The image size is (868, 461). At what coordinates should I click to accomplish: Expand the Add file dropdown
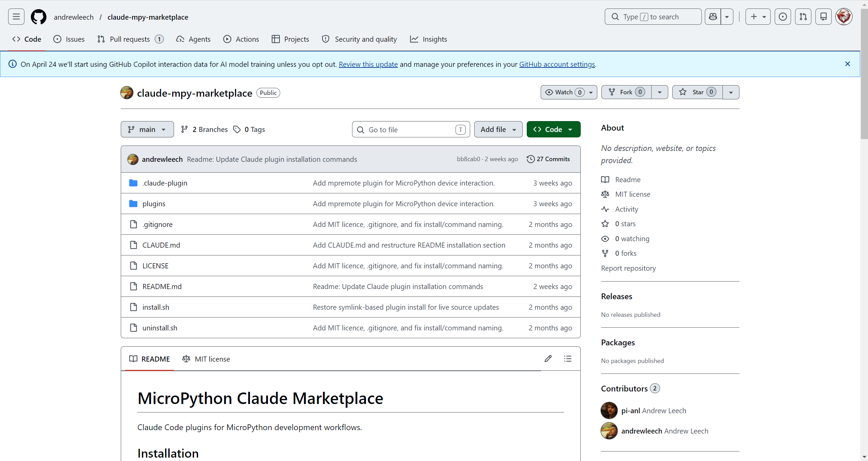click(498, 130)
